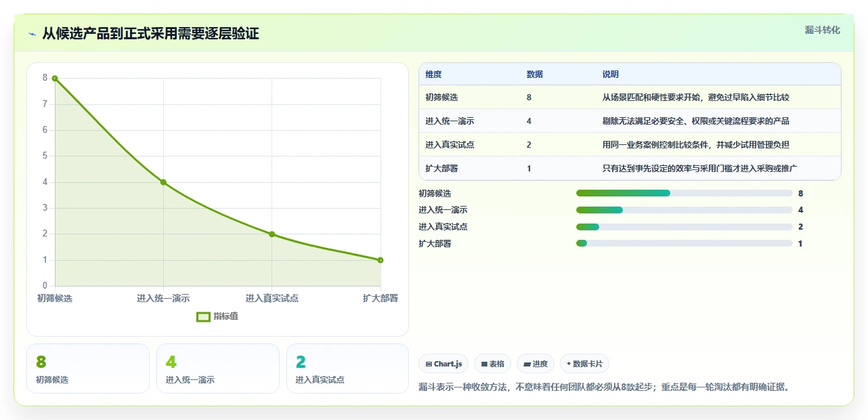Click the page title 从候选产品到正式采用需要逐层验证
The image size is (868, 420).
(x=150, y=34)
